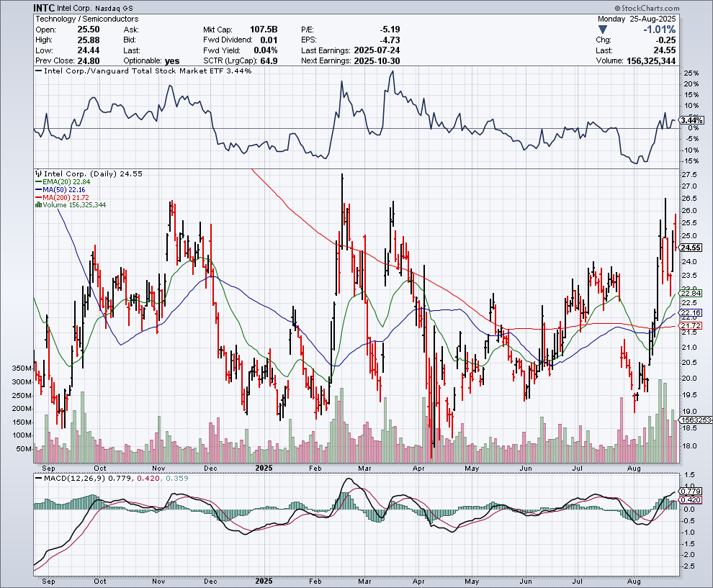Click the -1.01% percent change

coord(659,30)
